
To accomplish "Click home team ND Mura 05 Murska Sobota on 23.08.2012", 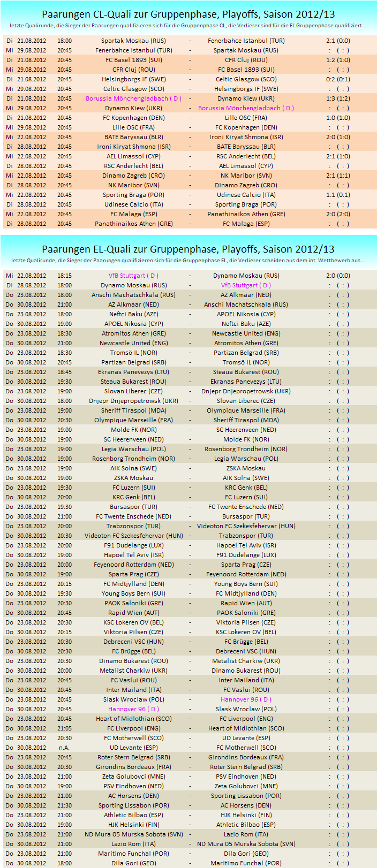I will pos(133,834).
